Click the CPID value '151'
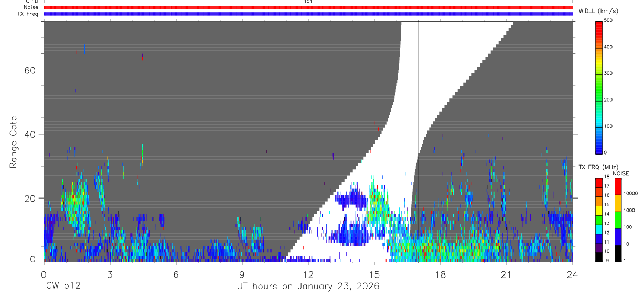The width and height of the screenshot is (644, 297). 308,2
